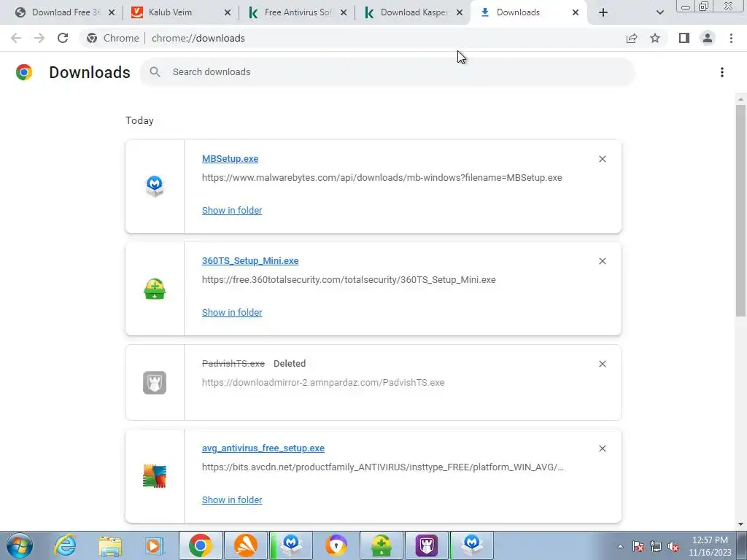Viewport: 747px width, 560px height.
Task: Open the Avast orange taskbar icon
Action: click(246, 545)
